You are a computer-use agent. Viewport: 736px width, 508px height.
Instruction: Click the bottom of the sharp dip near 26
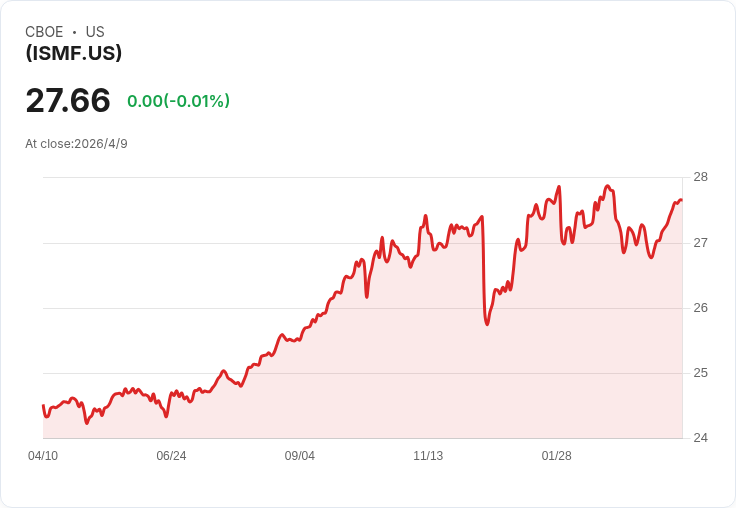pyautogui.click(x=487, y=324)
